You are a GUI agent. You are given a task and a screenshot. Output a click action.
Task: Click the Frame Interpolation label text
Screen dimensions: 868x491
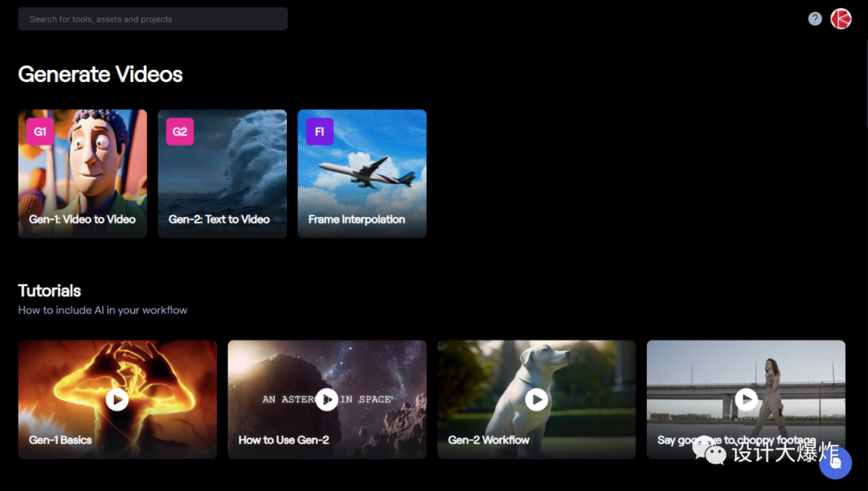(x=357, y=219)
